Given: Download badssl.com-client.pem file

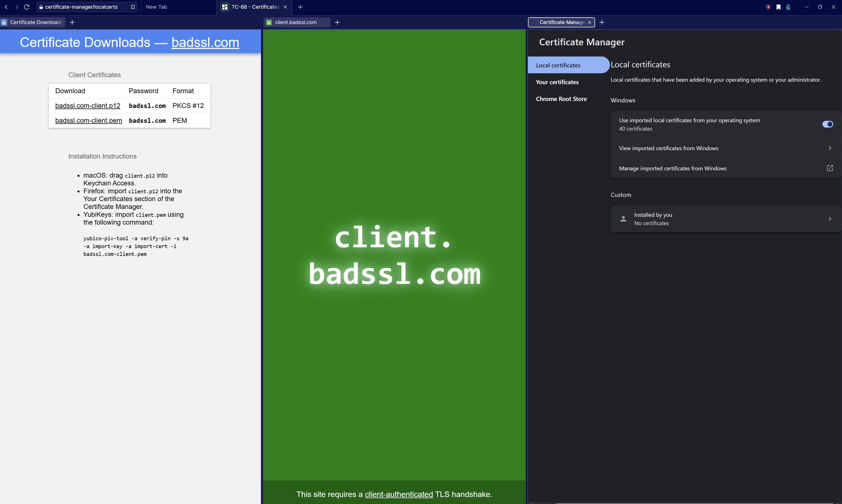Looking at the screenshot, I should coord(88,121).
